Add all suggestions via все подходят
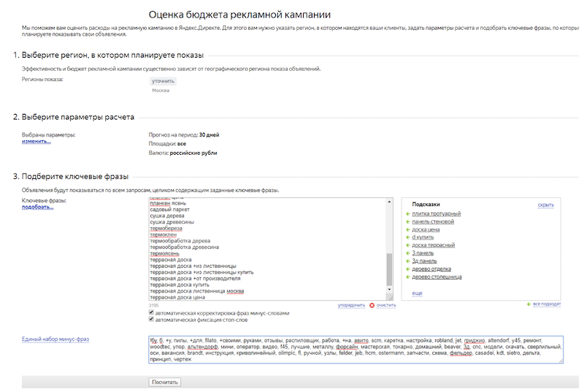 point(547,304)
